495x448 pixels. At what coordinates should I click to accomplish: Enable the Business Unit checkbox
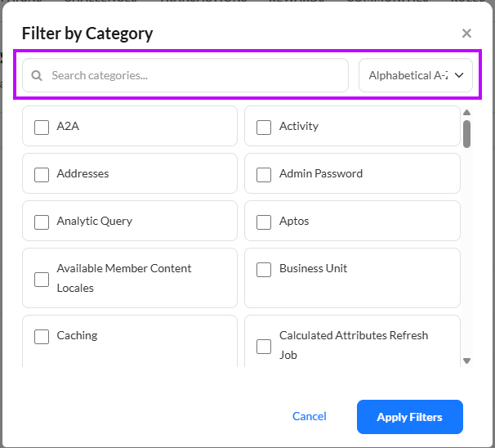[264, 269]
